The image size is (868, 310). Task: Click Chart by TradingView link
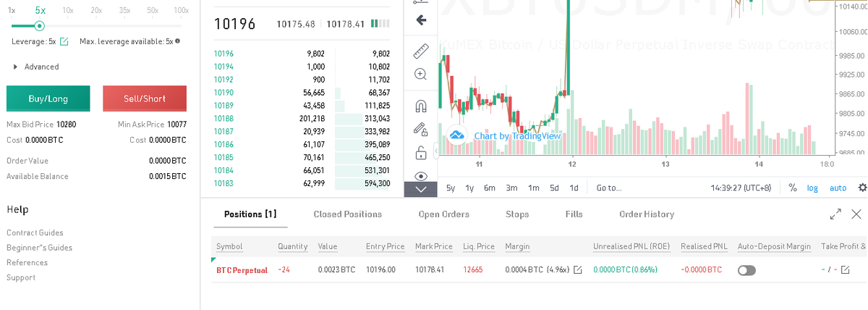[517, 136]
